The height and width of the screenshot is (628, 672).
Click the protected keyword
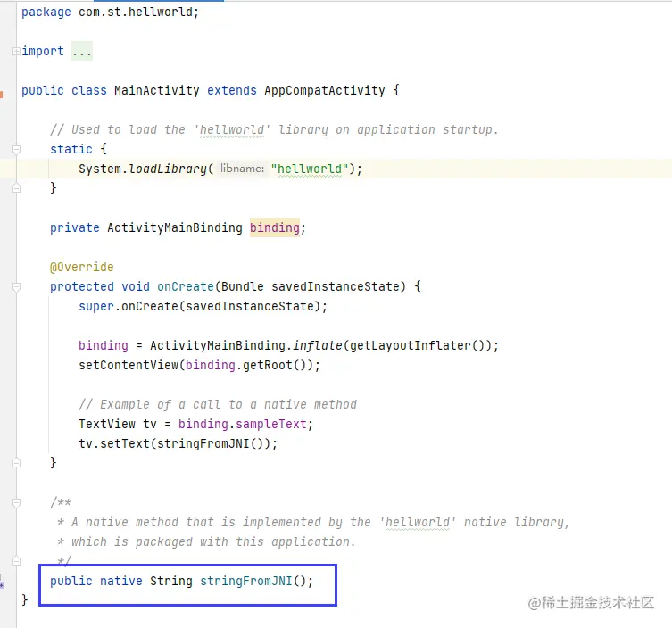point(82,287)
